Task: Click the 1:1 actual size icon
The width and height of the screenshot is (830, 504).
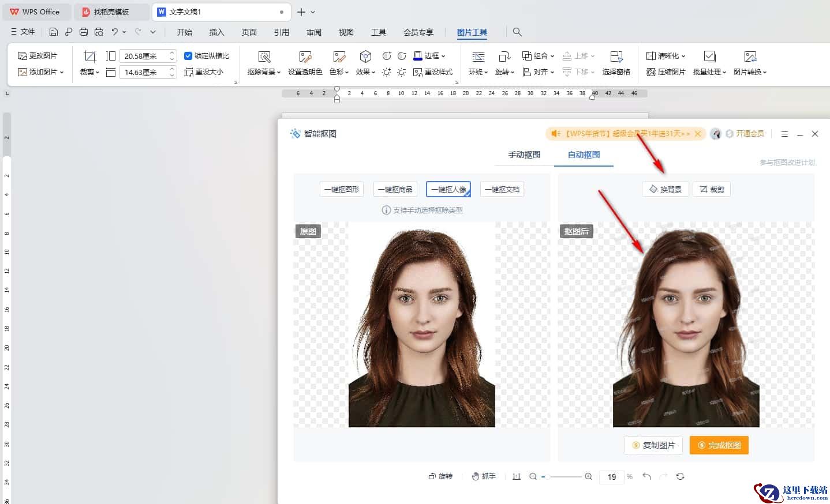Action: click(516, 476)
